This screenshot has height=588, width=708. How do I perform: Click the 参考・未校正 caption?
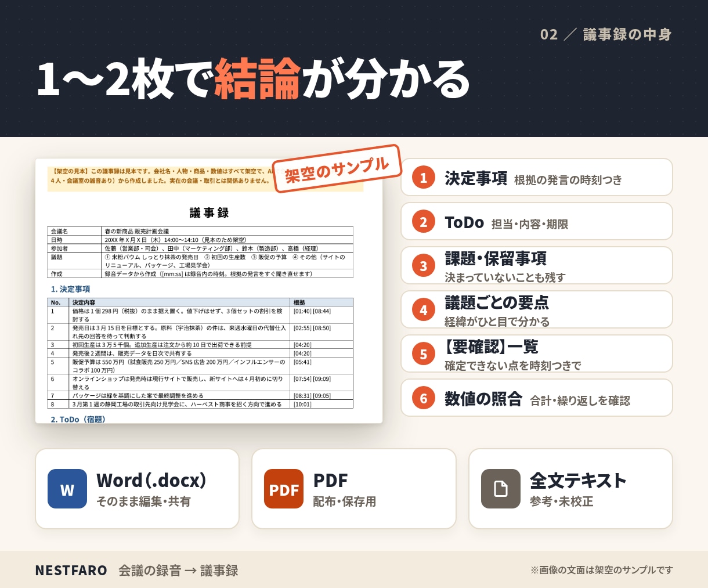[x=561, y=502]
